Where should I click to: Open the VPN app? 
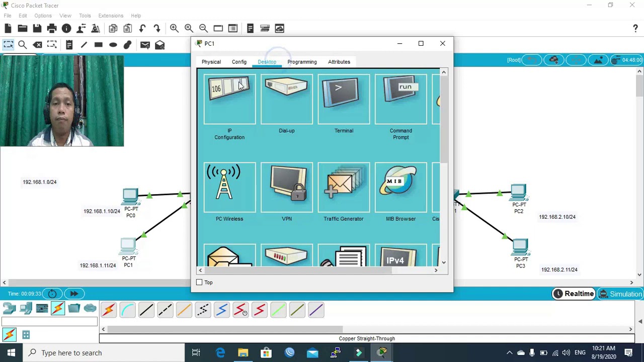(287, 192)
